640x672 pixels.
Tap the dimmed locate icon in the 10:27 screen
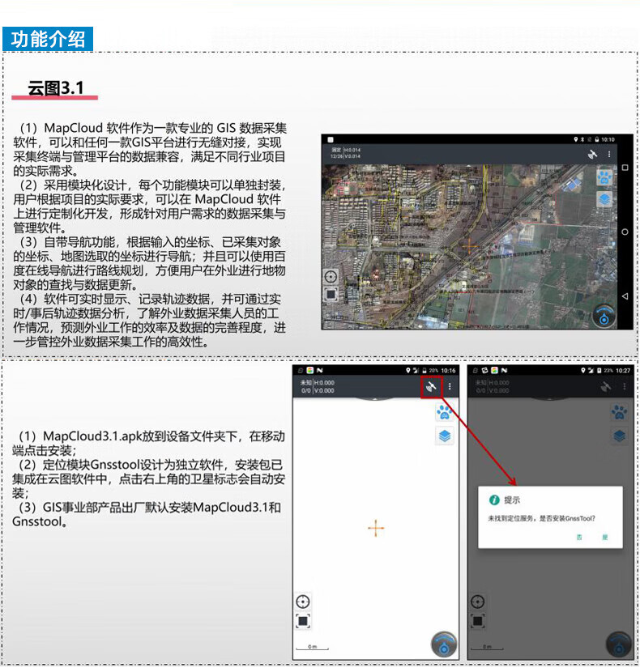tap(477, 602)
